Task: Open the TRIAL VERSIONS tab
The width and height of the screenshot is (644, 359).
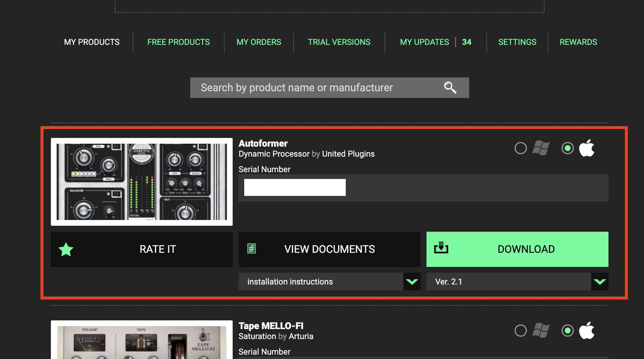Action: (339, 42)
